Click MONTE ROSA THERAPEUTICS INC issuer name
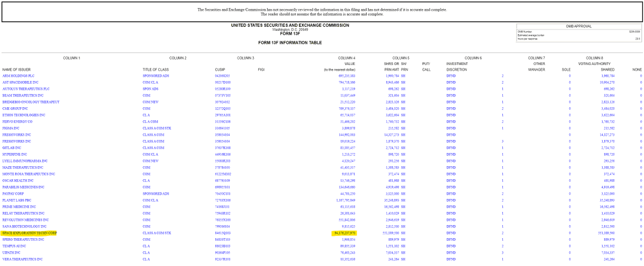Viewport: 644px width, 266px height. point(28,174)
